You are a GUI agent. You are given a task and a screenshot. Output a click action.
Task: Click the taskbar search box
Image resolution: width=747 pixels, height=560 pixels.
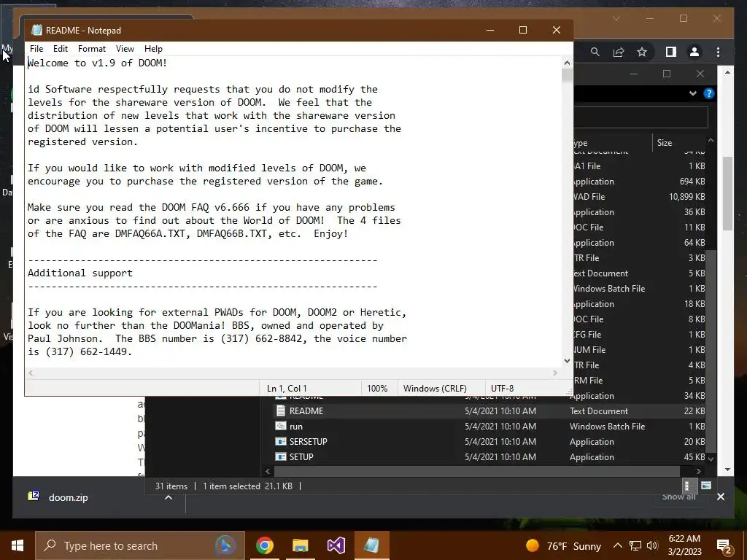click(x=140, y=545)
